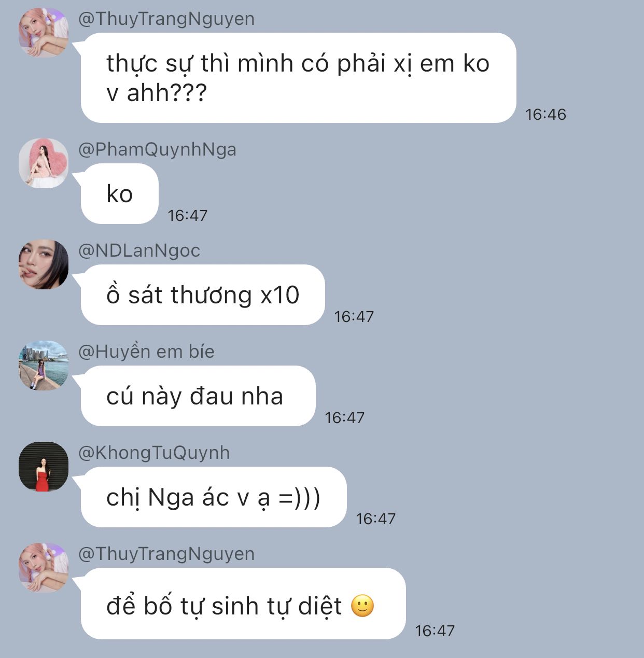Viewport: 644px width, 658px height.
Task: Open ThuyTrangNguyen's avatar on first message
Action: tap(44, 32)
